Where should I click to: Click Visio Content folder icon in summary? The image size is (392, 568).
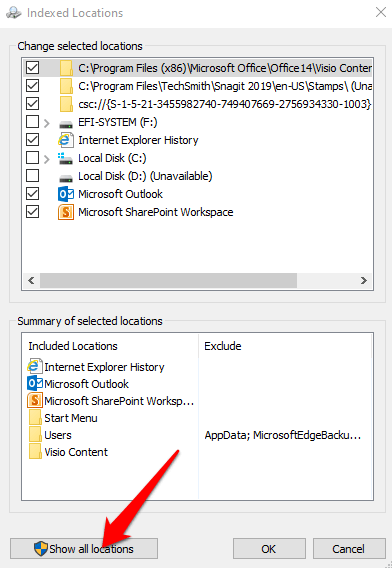point(35,452)
